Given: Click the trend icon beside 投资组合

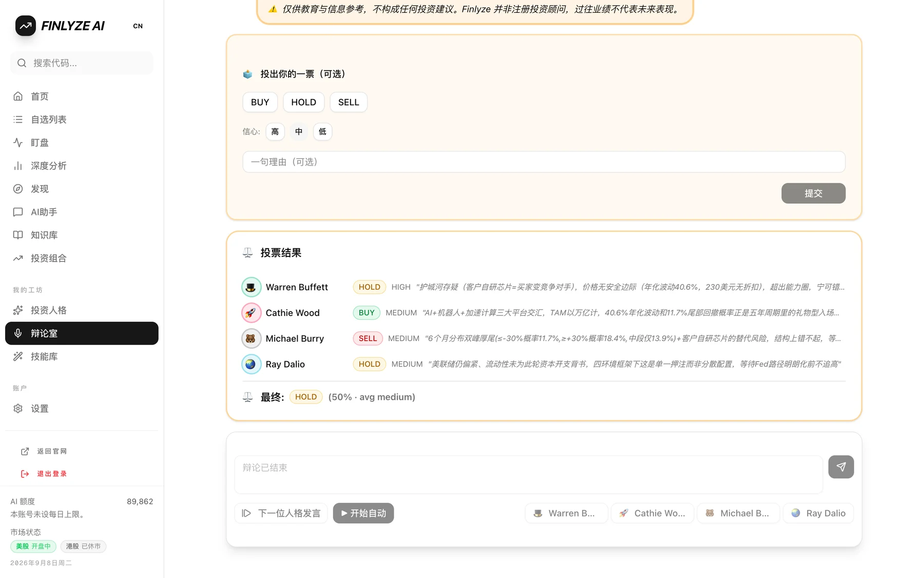Looking at the screenshot, I should tap(18, 258).
